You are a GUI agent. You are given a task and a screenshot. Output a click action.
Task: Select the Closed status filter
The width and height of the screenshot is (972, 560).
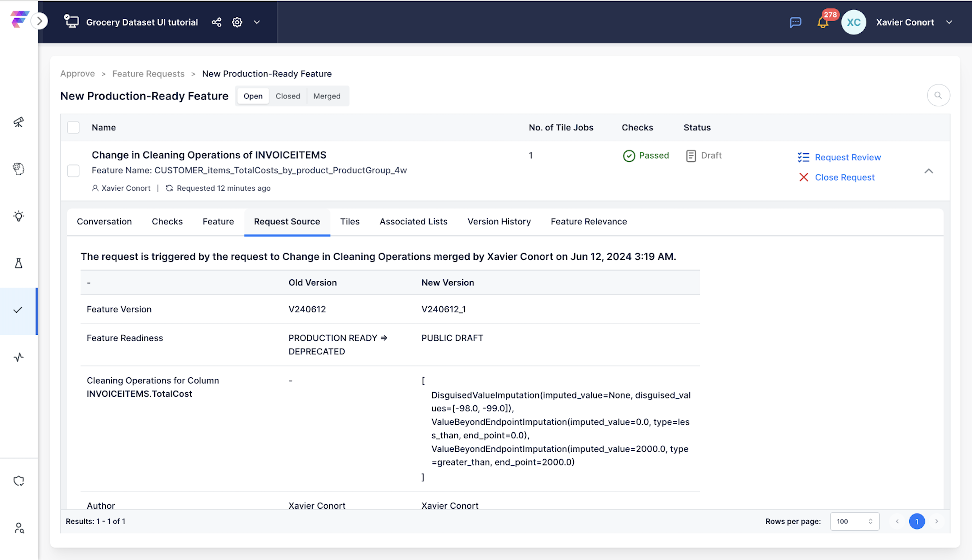point(288,96)
